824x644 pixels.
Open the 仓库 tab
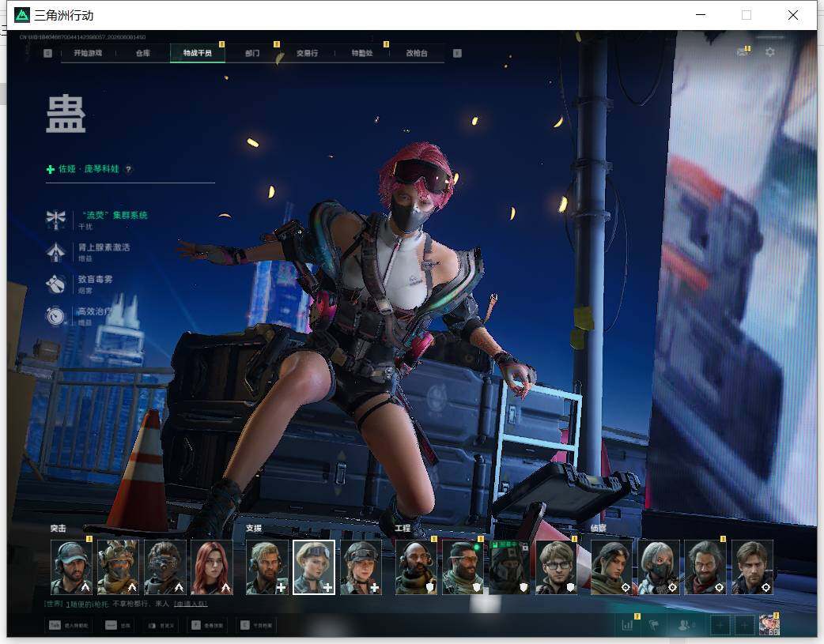pyautogui.click(x=143, y=53)
